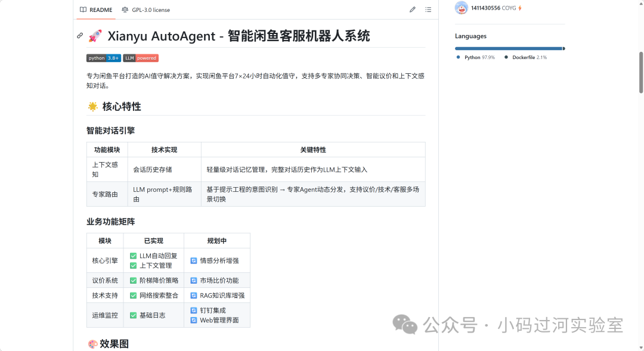Click the book icon in README tab

point(83,10)
